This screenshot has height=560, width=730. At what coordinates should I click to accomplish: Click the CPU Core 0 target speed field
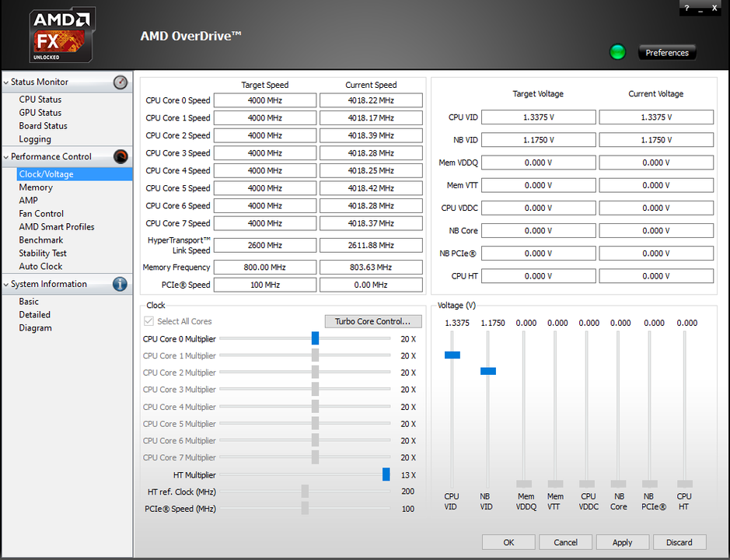pos(265,100)
